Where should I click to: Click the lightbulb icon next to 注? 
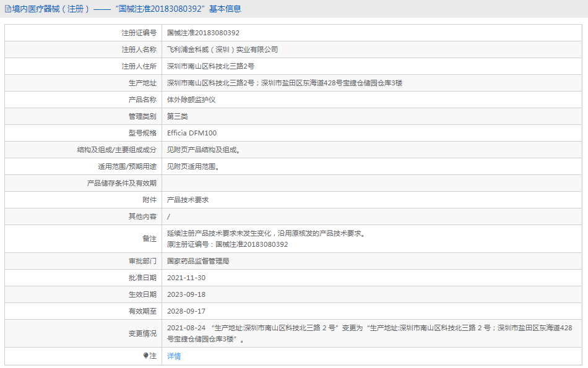pyautogui.click(x=146, y=356)
